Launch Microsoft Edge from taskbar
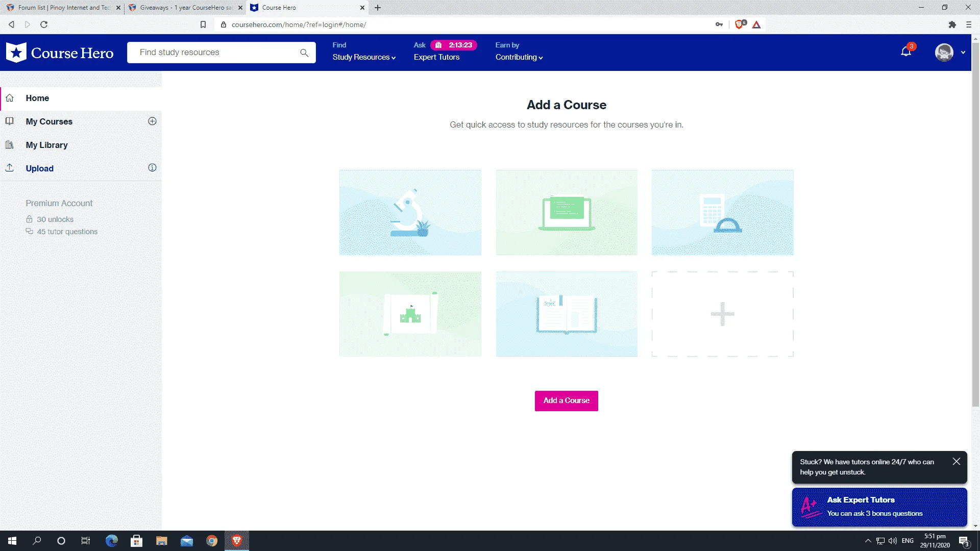 click(111, 541)
